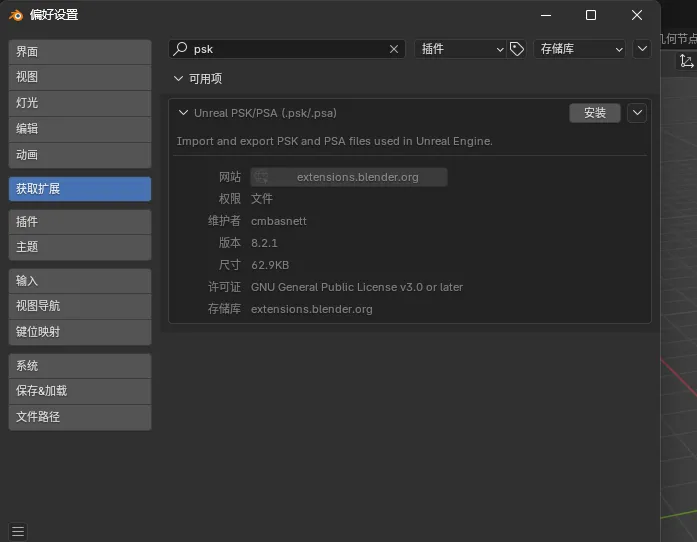
Task: Open options menu beside 安装 button
Action: point(637,113)
